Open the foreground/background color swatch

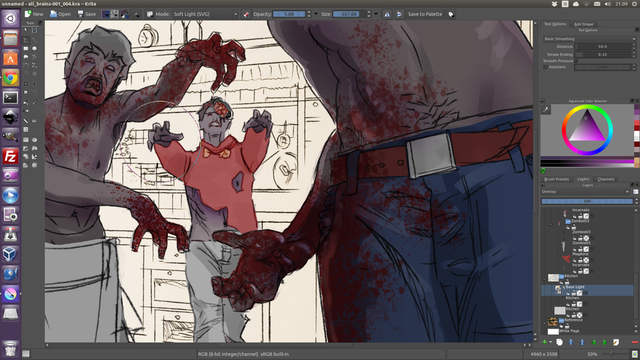pos(125,14)
